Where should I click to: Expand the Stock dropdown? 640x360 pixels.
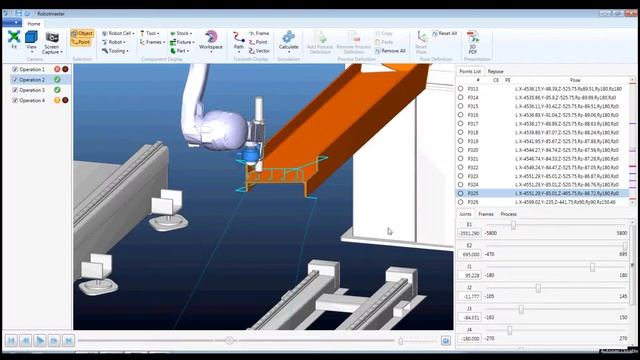[181, 33]
